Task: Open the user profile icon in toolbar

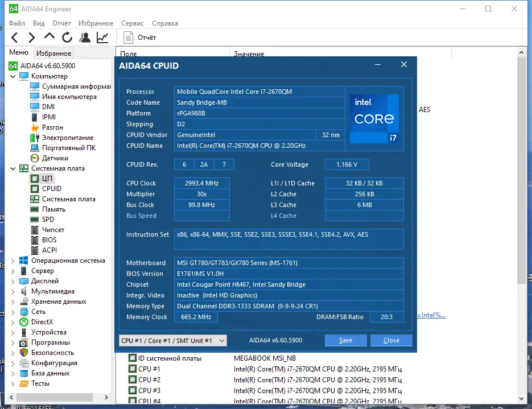Action: click(85, 38)
